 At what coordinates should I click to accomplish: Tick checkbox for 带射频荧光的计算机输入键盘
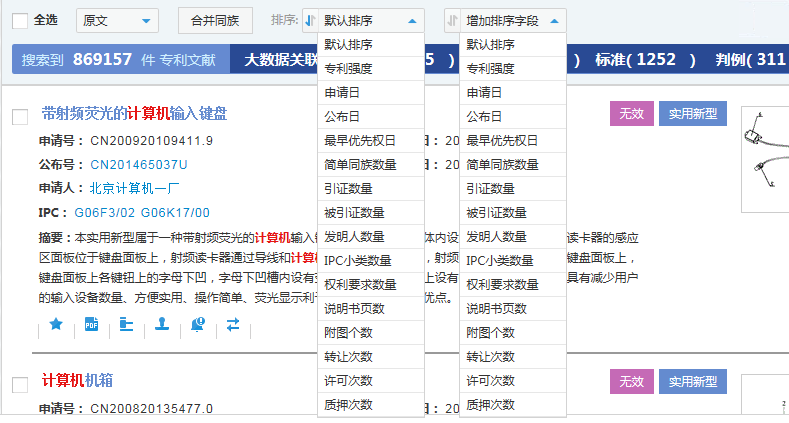click(x=20, y=117)
